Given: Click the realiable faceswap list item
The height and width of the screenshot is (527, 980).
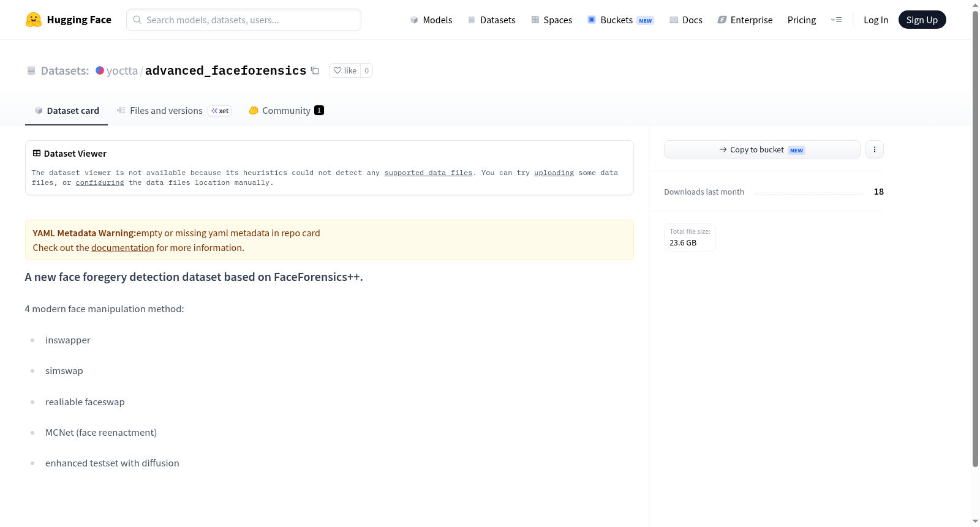Looking at the screenshot, I should 85,402.
